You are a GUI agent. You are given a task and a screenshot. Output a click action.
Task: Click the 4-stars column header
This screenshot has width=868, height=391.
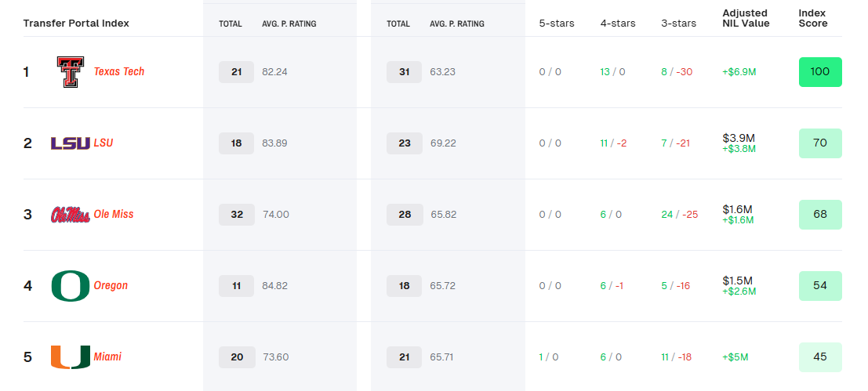click(618, 24)
